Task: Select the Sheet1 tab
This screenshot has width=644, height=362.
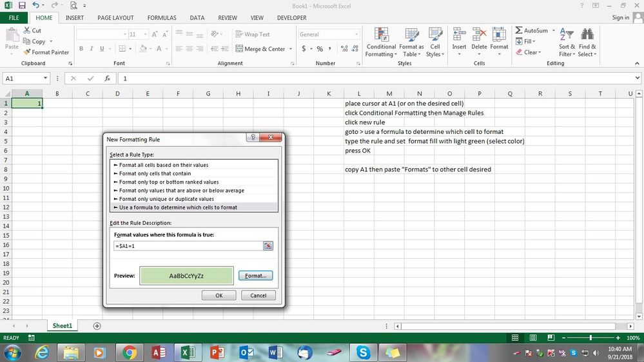Action: coord(63,326)
